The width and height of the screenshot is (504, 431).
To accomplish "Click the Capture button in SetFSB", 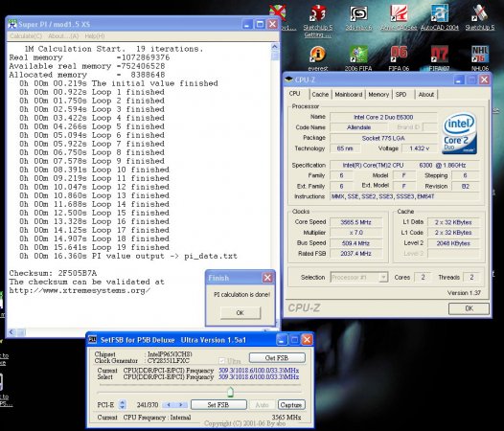I will 291,404.
